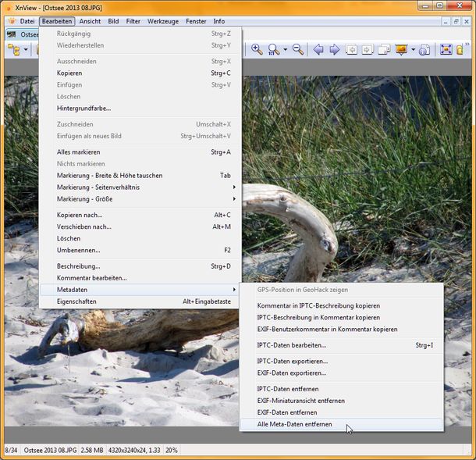
Task: Click the zoom in magnifier icon
Action: point(257,49)
